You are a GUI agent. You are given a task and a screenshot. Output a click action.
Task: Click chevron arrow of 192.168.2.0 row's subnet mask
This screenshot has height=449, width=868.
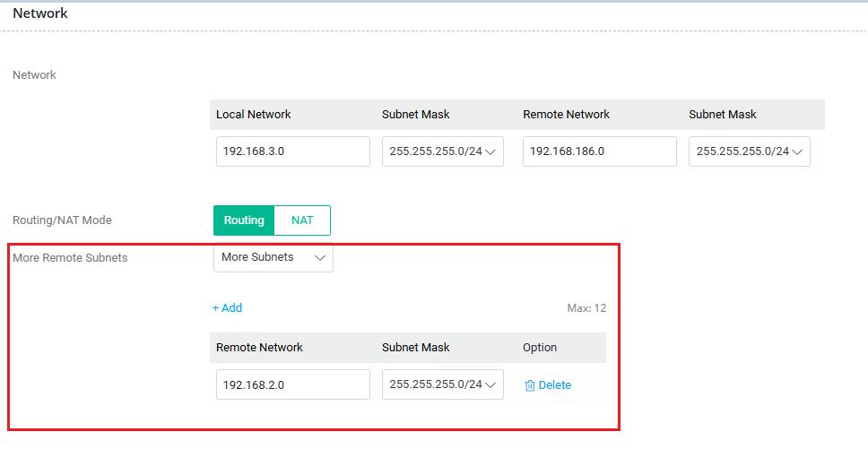click(490, 384)
